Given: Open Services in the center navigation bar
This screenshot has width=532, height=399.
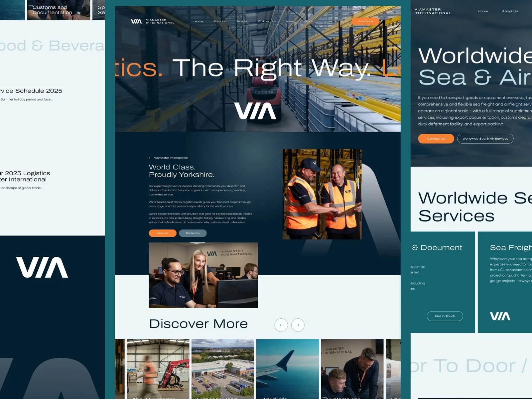Looking at the screenshot, I should pyautogui.click(x=242, y=21).
